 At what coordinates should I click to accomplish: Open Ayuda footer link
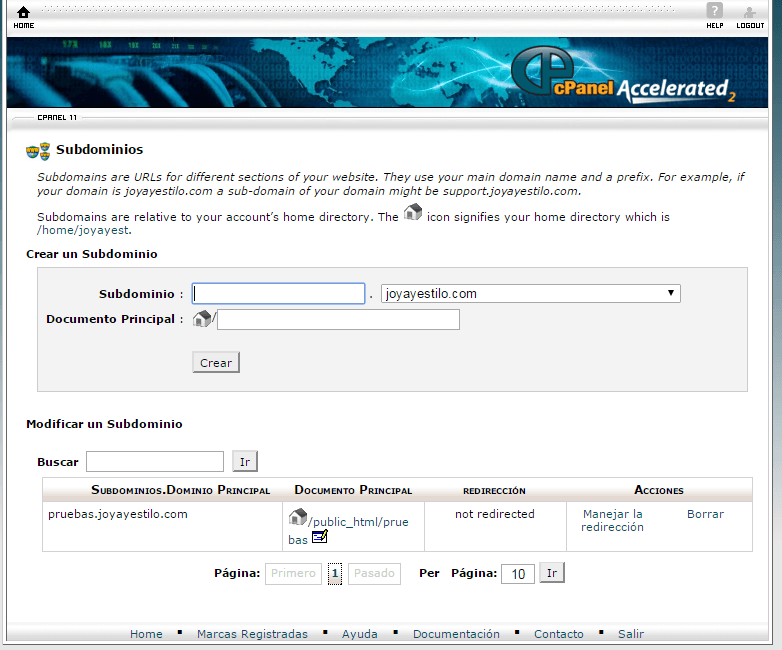point(360,634)
